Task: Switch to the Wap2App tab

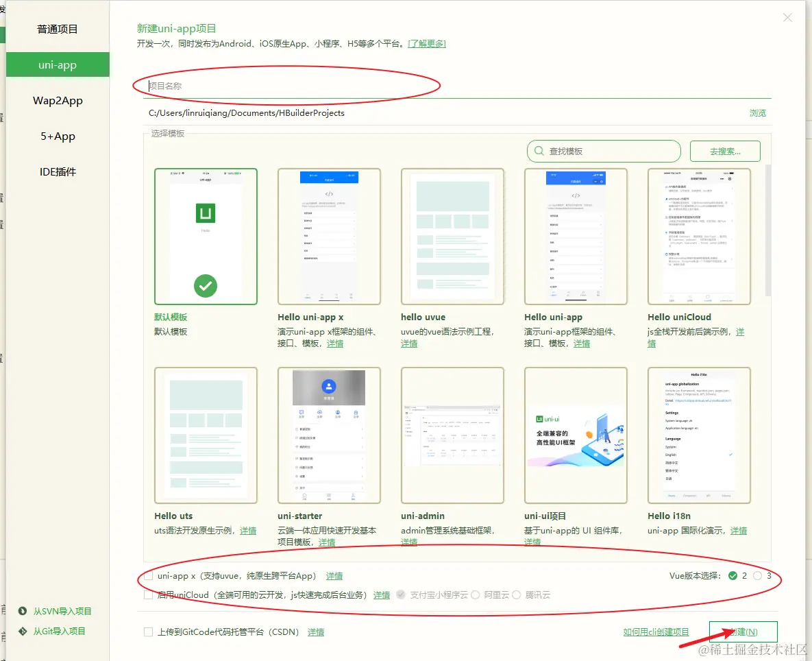Action: [58, 101]
